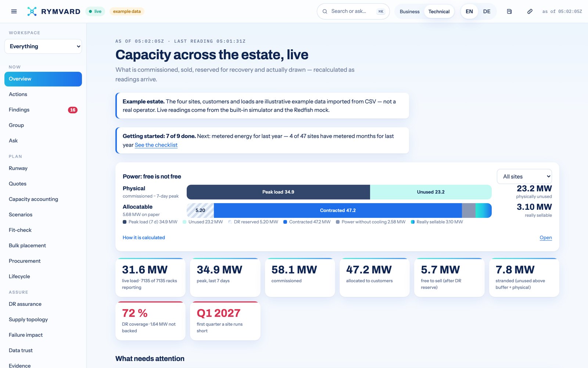Click How it is calculated link
Screen dimensions: 588x368
click(144, 238)
